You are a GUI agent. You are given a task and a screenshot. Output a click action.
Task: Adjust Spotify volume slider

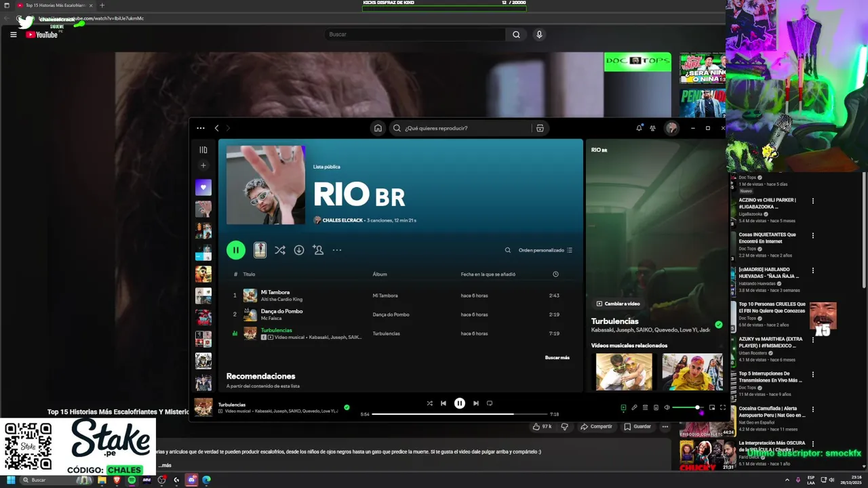coord(688,407)
